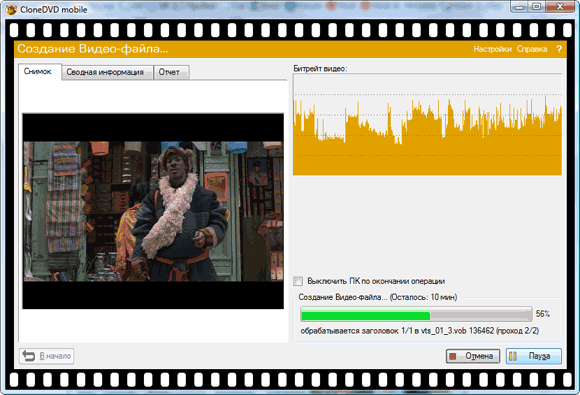Screen dimensions: 580x395
Task: Click the pause bars icon on Пауза
Action: (513, 356)
